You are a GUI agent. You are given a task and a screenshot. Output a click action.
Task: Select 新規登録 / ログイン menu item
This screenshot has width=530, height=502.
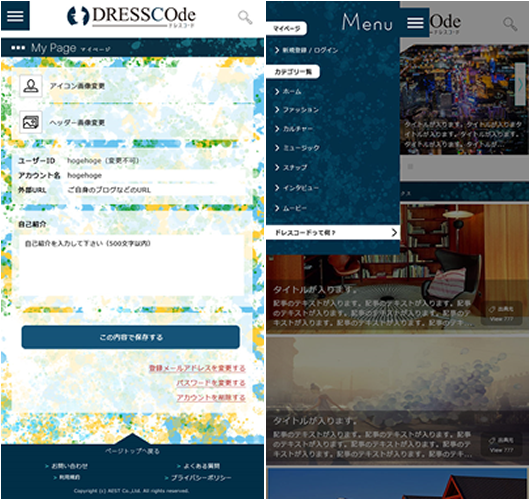[307, 50]
